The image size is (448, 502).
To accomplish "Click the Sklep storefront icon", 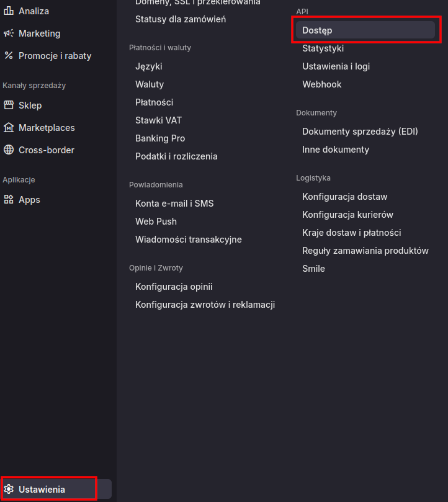I will [9, 105].
